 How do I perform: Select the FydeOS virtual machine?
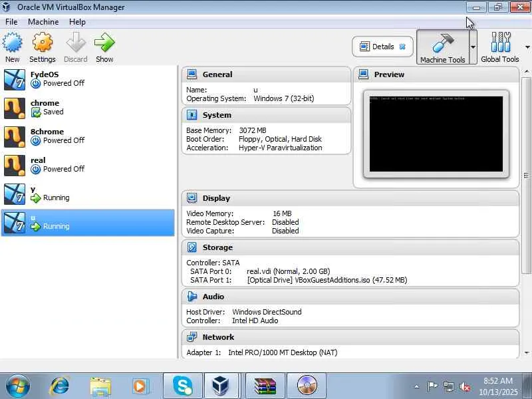tap(88, 79)
